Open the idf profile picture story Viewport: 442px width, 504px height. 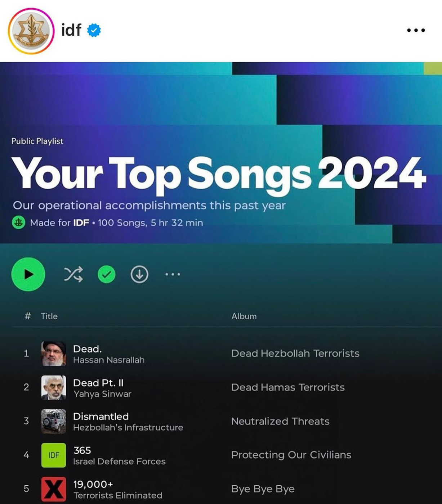tap(31, 31)
